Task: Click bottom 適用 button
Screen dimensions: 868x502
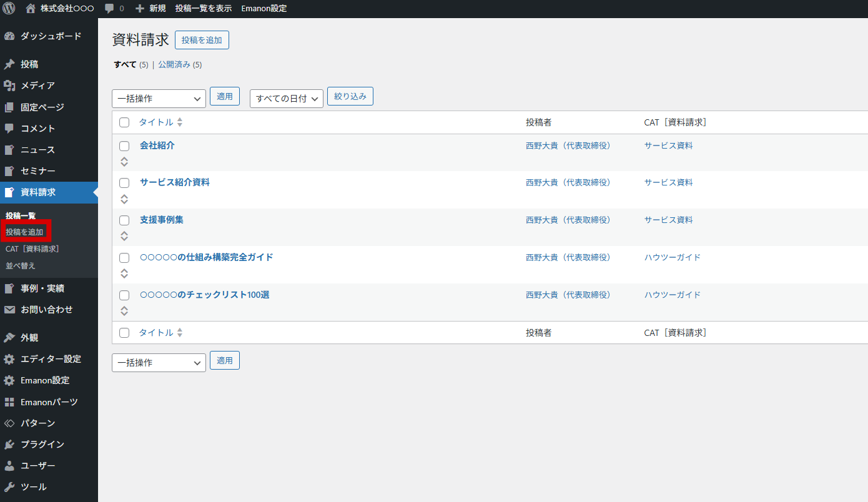Action: click(x=225, y=360)
